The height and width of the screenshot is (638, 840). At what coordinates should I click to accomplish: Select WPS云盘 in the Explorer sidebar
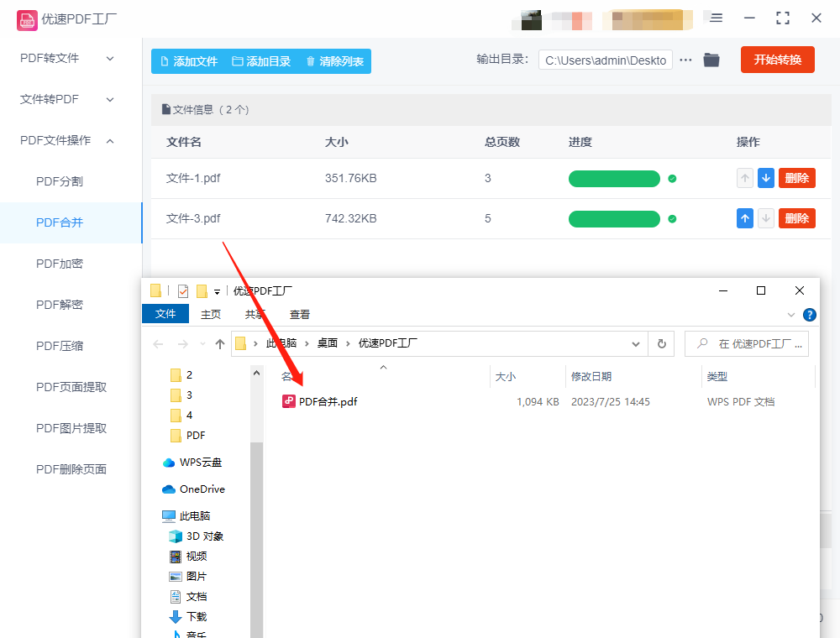pos(192,463)
